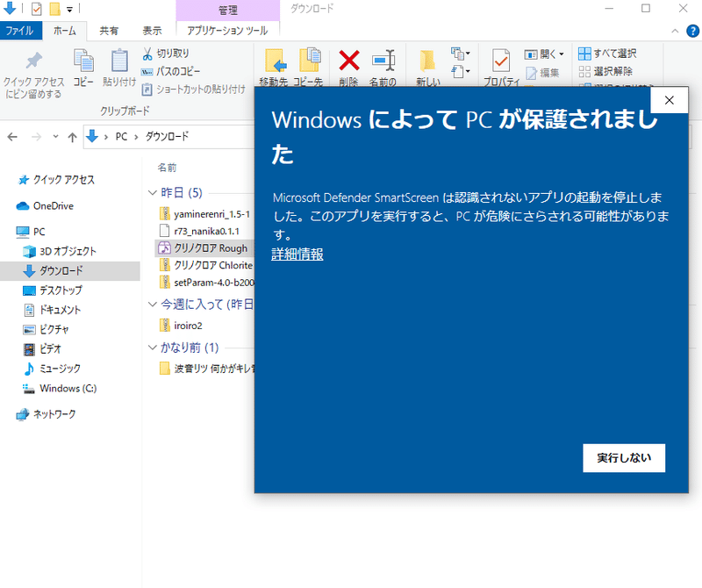Navigate back with left arrow

(x=12, y=137)
